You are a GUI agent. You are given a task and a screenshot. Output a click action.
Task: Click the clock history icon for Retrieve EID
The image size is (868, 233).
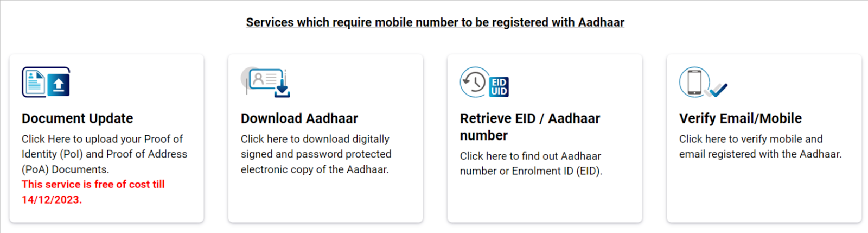(x=474, y=82)
